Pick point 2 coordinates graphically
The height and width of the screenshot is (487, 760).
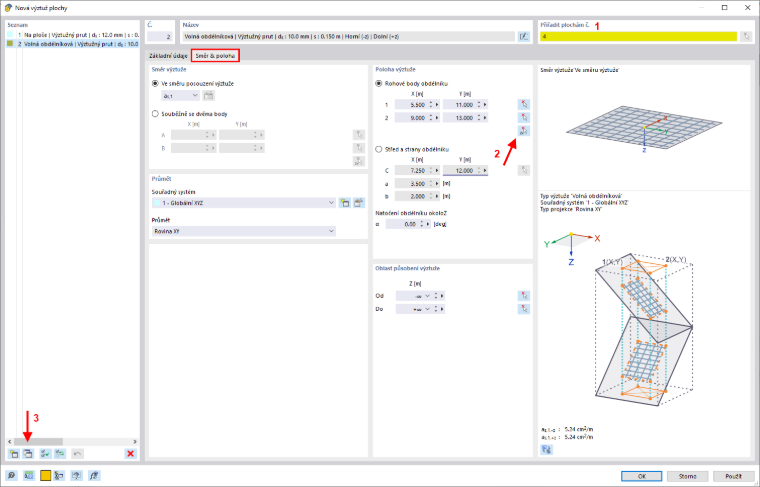point(523,118)
